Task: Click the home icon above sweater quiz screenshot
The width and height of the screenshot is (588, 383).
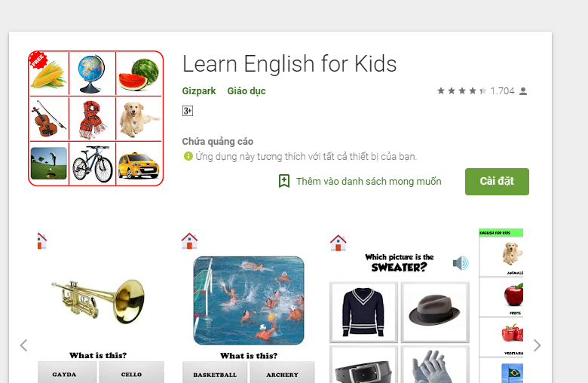Action: [x=338, y=243]
